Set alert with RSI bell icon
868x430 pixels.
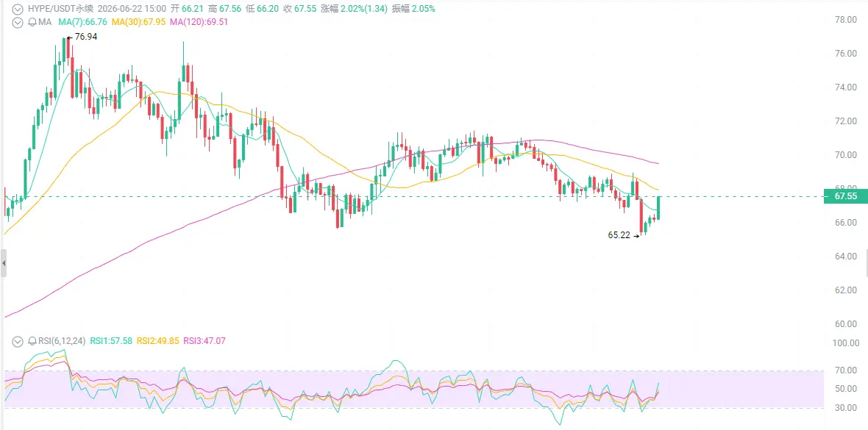coord(32,342)
